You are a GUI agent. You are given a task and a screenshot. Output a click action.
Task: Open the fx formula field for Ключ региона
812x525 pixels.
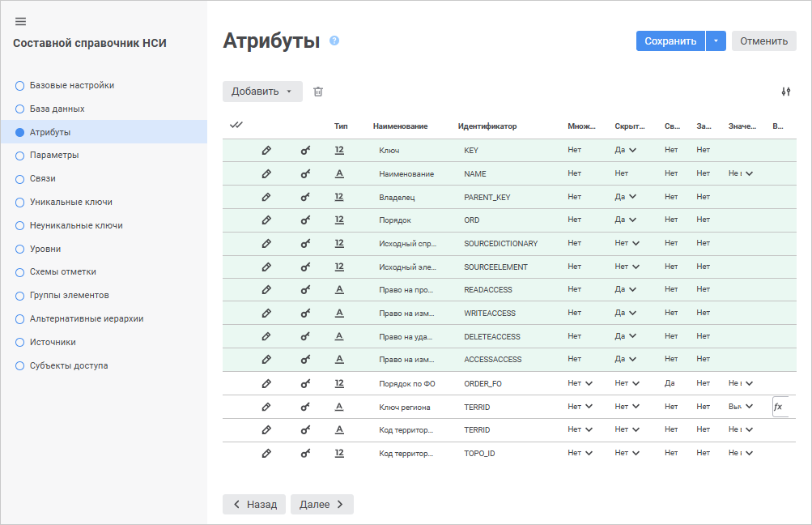(780, 407)
